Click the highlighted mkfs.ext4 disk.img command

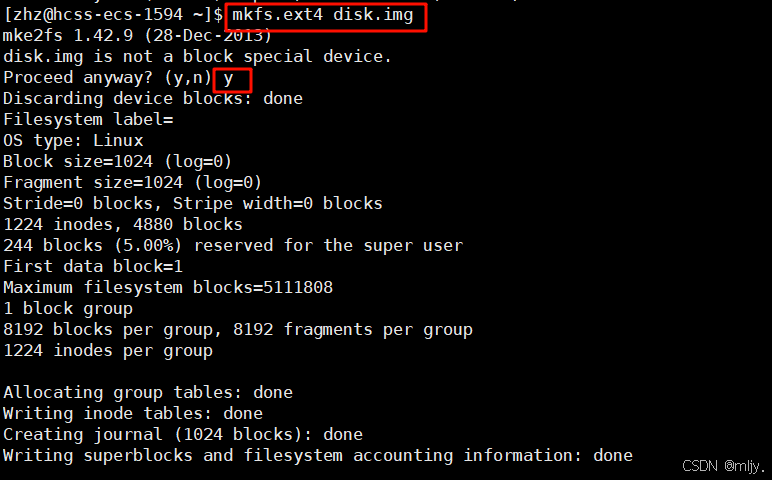coord(325,16)
